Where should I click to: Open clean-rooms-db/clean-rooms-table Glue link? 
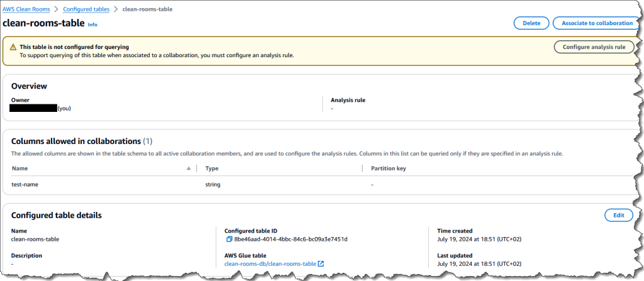(274, 264)
